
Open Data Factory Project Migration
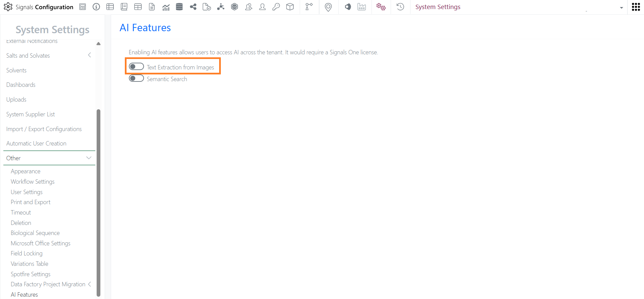click(x=48, y=284)
